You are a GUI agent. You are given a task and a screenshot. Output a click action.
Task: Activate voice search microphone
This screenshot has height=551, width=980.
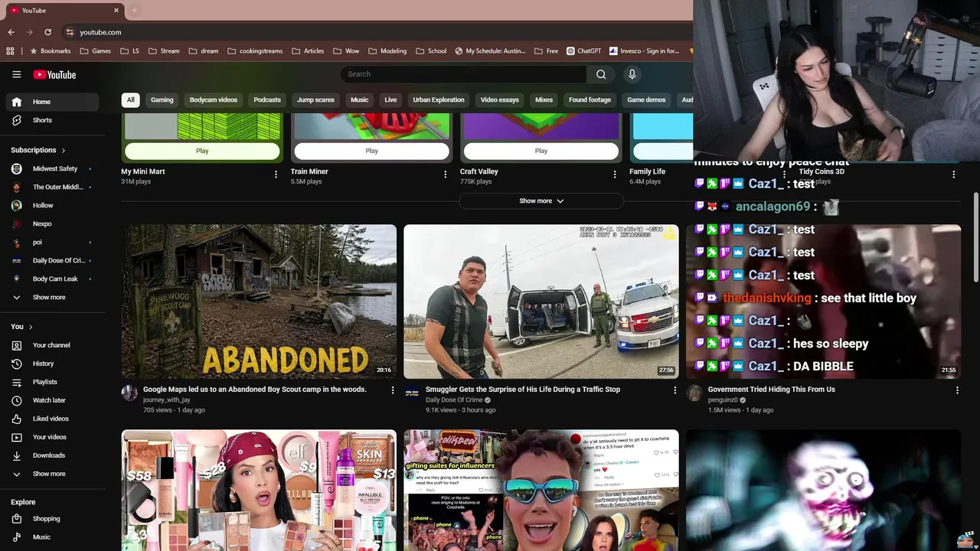pos(632,74)
